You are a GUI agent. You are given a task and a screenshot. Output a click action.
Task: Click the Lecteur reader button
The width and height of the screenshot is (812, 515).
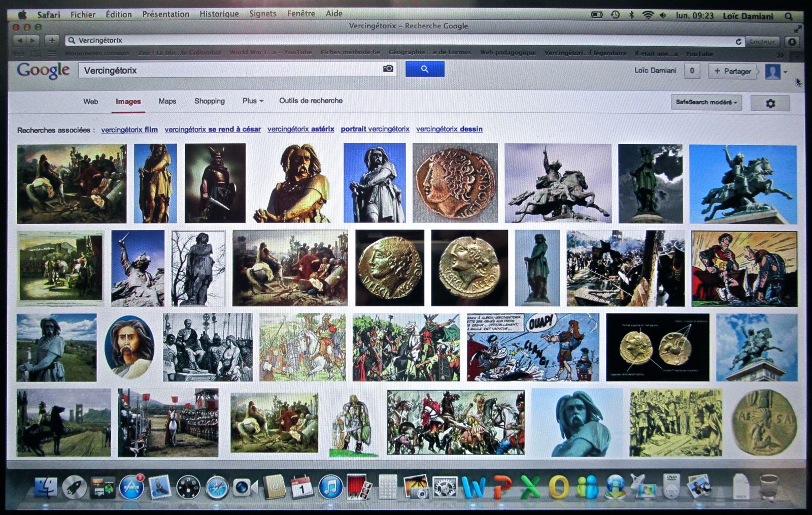pyautogui.click(x=763, y=42)
